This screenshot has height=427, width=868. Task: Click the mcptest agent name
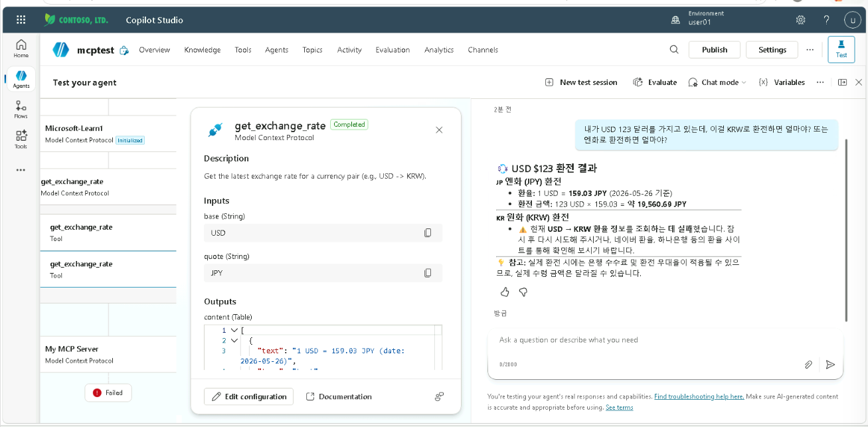[x=94, y=50]
